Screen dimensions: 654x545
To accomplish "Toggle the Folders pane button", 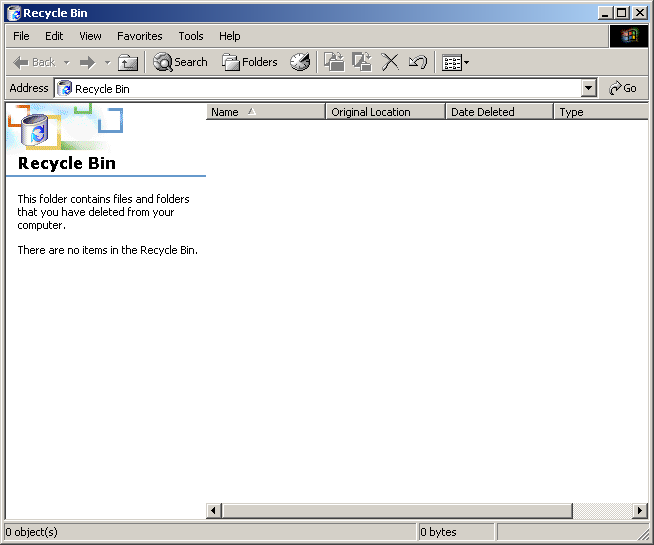I will coord(250,62).
